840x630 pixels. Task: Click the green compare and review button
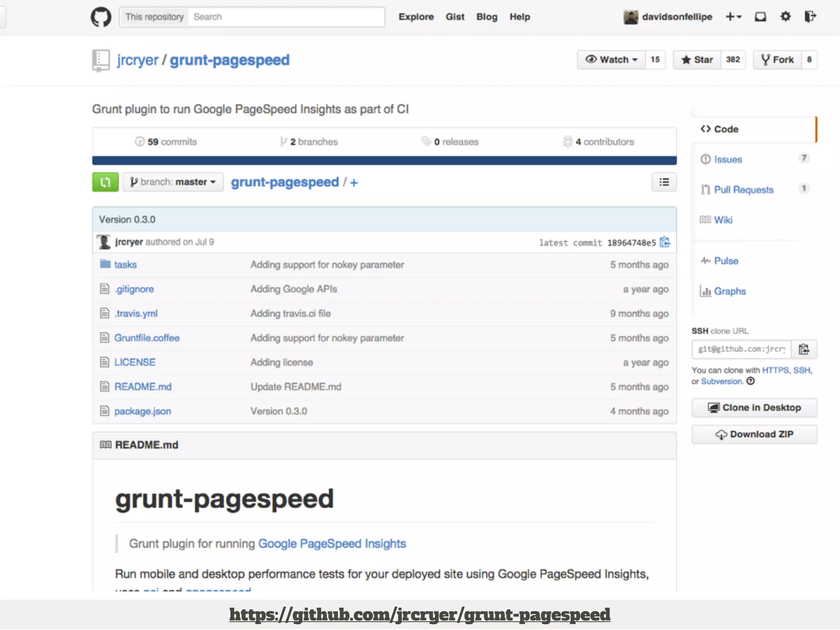(105, 182)
